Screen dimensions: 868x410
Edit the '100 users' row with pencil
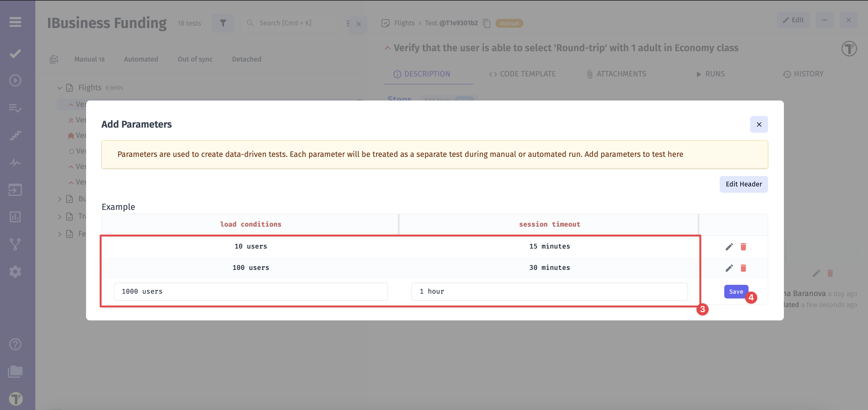(729, 268)
